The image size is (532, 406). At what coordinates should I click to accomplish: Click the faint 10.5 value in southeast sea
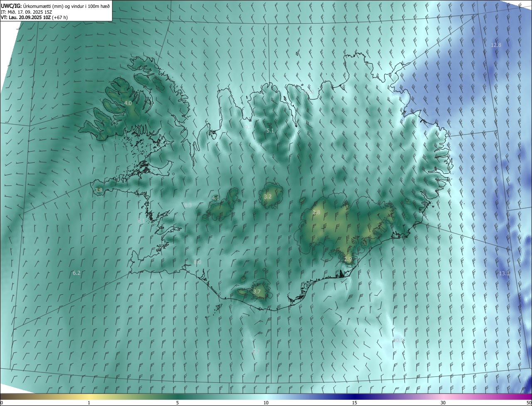click(x=399, y=340)
